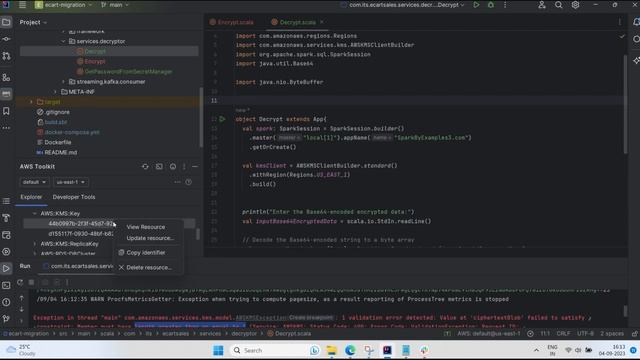Select KMS key starting with d155117f

click(81, 233)
